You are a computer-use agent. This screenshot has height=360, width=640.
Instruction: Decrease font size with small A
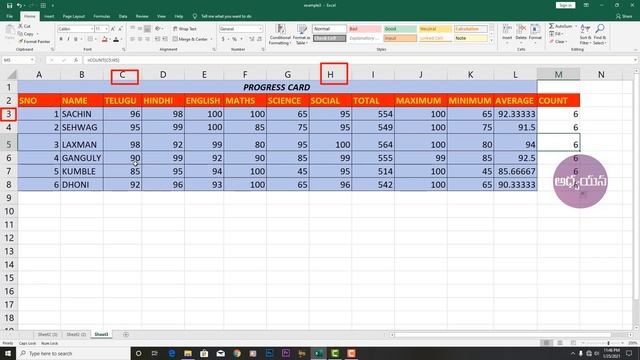120,29
